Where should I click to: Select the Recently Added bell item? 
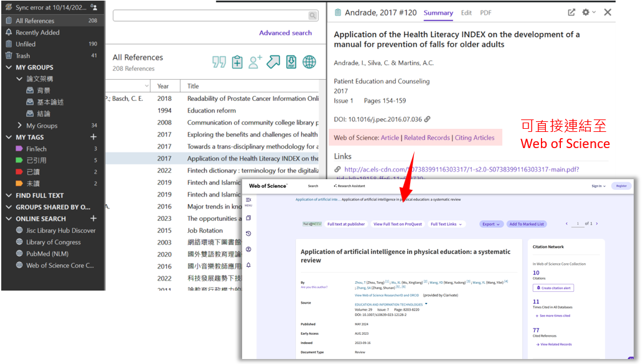tap(37, 32)
